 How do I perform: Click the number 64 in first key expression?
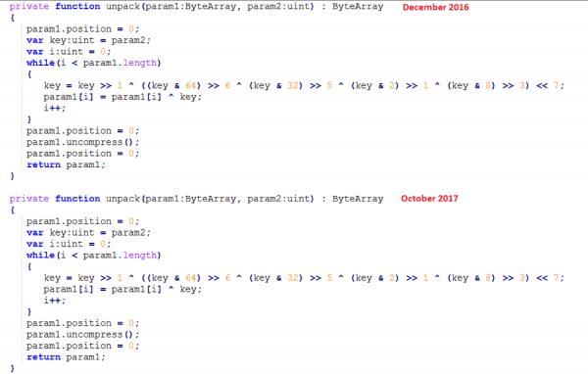pos(191,86)
